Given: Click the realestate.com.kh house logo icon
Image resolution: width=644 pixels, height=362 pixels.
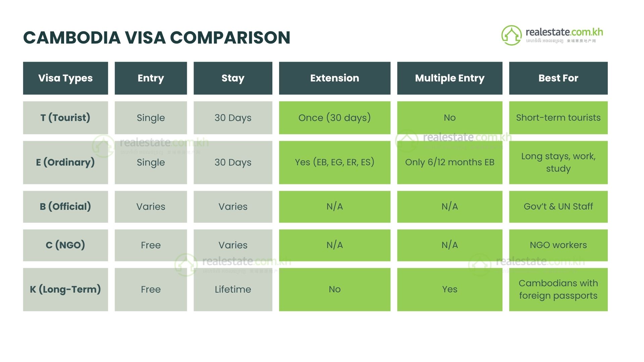Looking at the screenshot, I should (512, 35).
